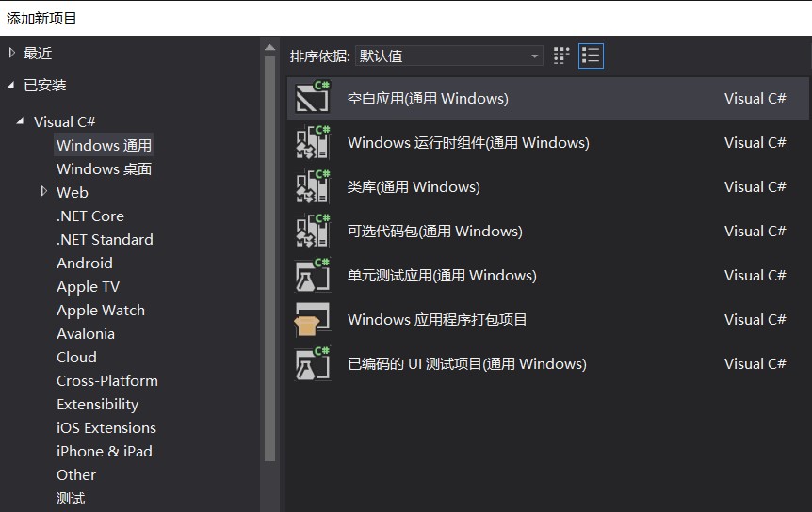Choose 单元测试应用(通用 Windows) template name

442,275
